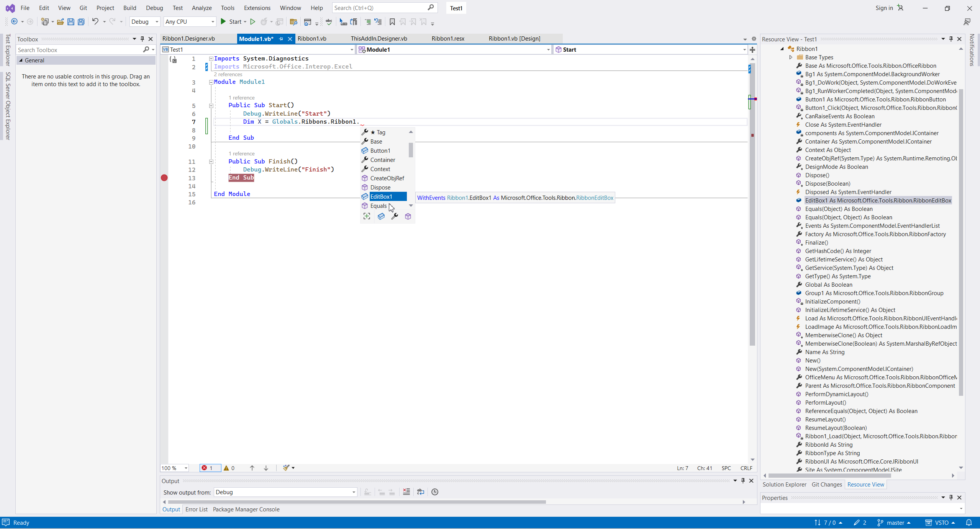
Task: Open the Debug configuration dropdown
Action: click(x=144, y=22)
